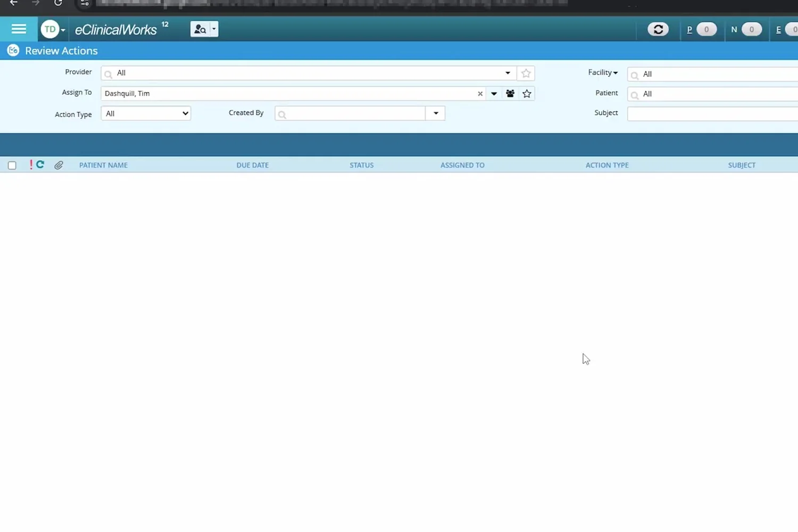Expand the Assign To dropdown arrow
The width and height of the screenshot is (798, 532).
point(494,94)
